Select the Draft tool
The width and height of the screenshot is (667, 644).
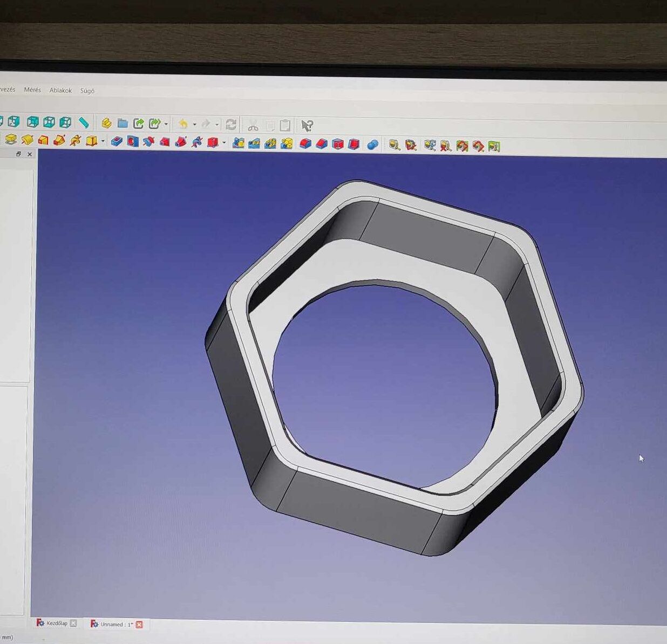[338, 144]
